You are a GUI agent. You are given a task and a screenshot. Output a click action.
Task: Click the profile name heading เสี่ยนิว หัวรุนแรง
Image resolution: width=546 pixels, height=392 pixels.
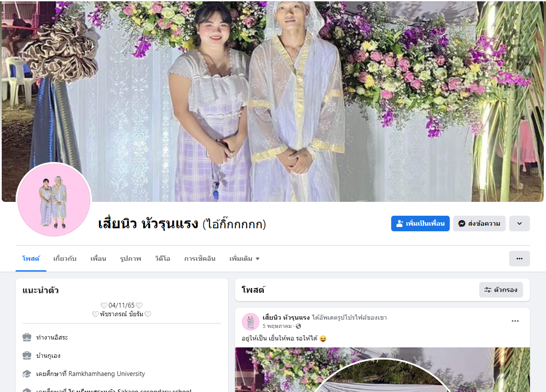click(x=148, y=224)
